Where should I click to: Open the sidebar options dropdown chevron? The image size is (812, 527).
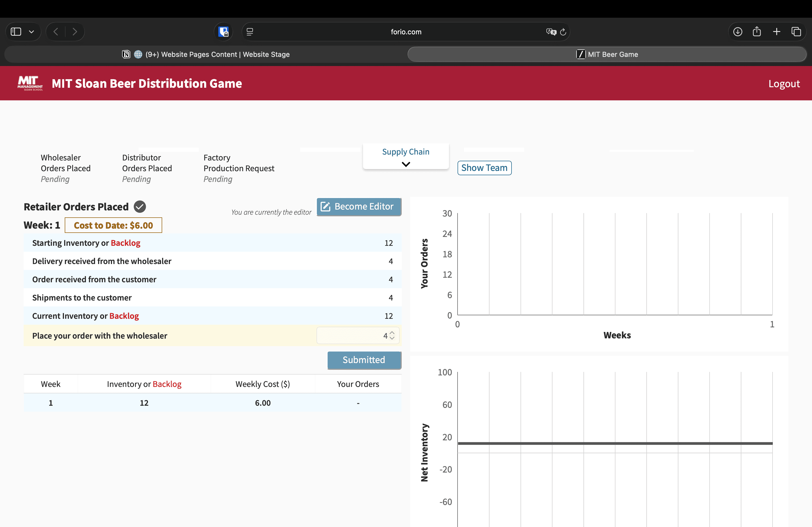(31, 32)
